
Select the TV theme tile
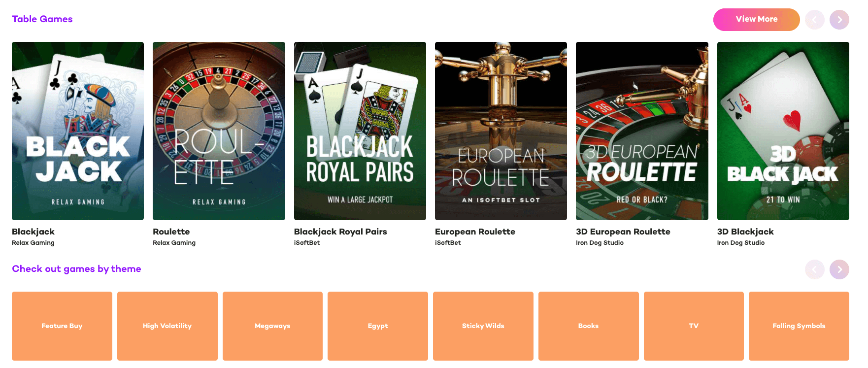click(694, 326)
